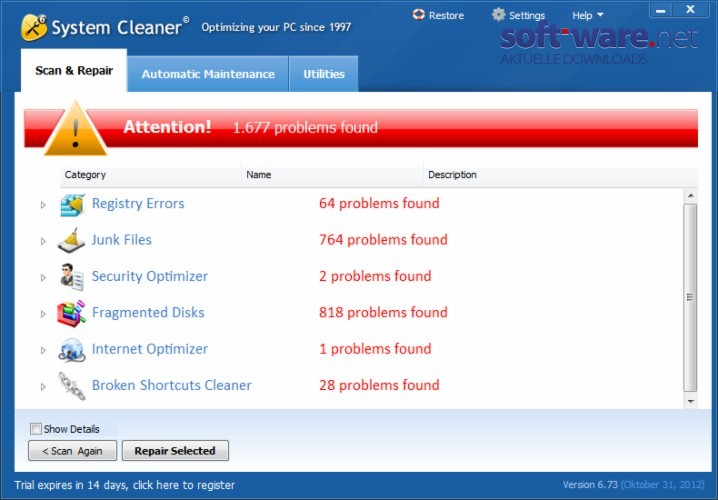Open the Help dropdown menu
718x500 pixels.
(x=587, y=16)
